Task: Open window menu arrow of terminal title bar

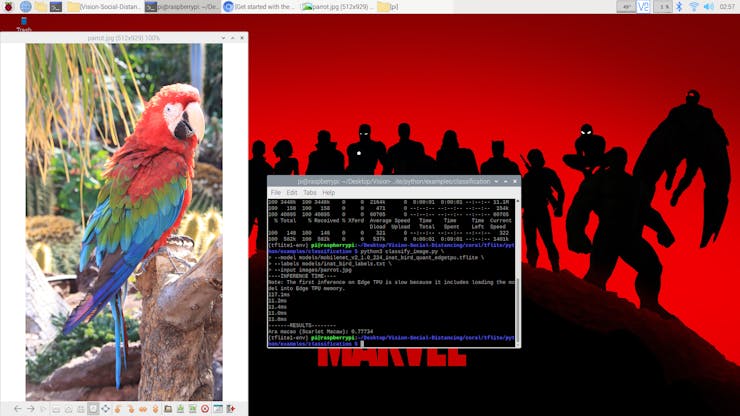Action: pos(496,181)
